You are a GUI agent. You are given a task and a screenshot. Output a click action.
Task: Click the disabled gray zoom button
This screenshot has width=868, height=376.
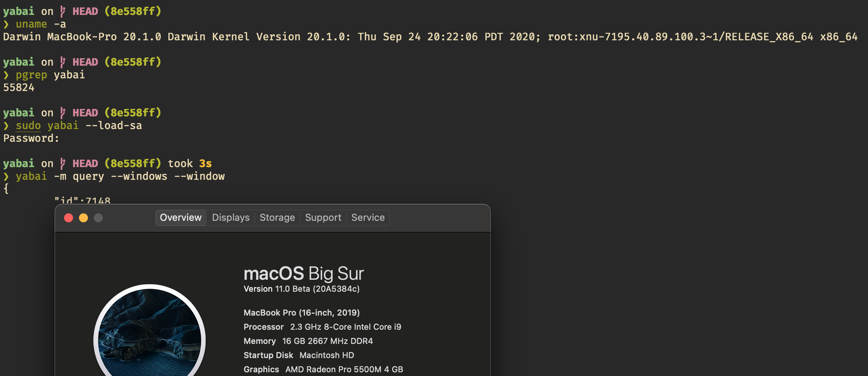[x=98, y=218]
